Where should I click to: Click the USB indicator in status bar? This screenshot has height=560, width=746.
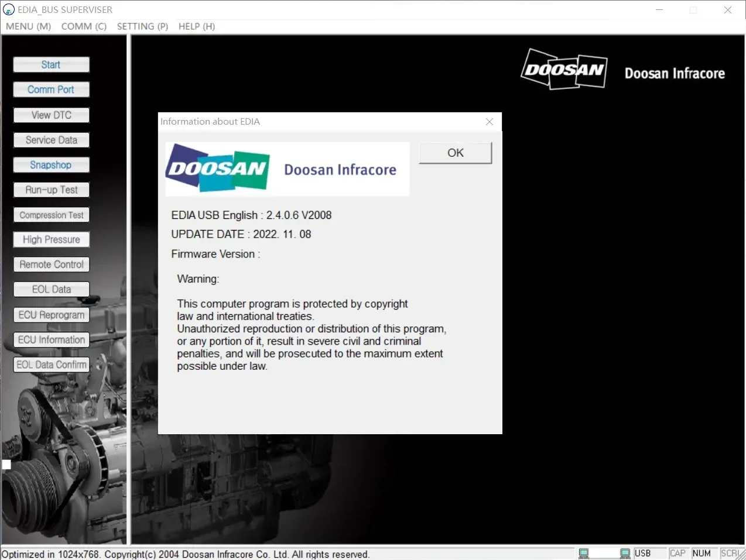click(643, 554)
